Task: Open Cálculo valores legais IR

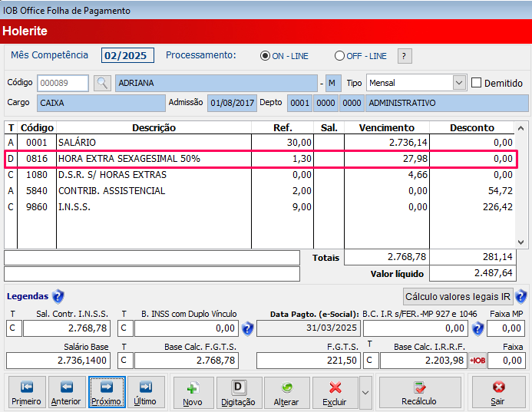Action: [x=458, y=296]
